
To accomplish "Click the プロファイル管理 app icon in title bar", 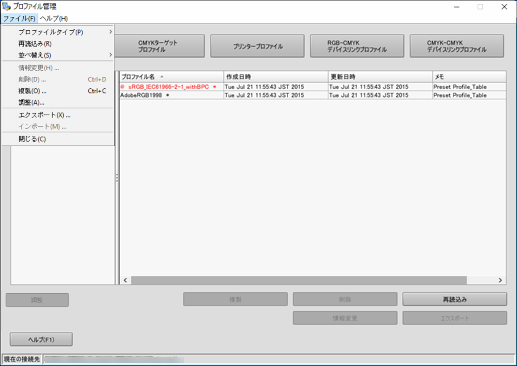I will (6, 6).
